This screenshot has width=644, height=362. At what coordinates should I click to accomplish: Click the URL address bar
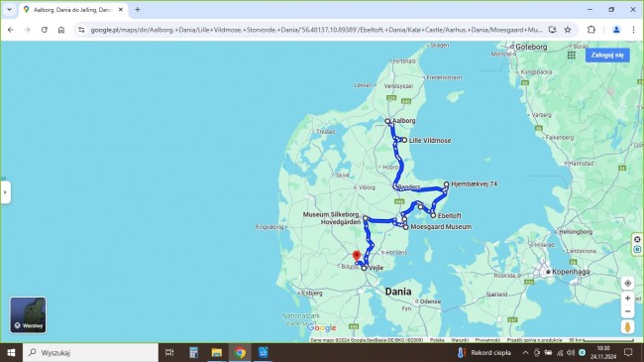pos(316,30)
